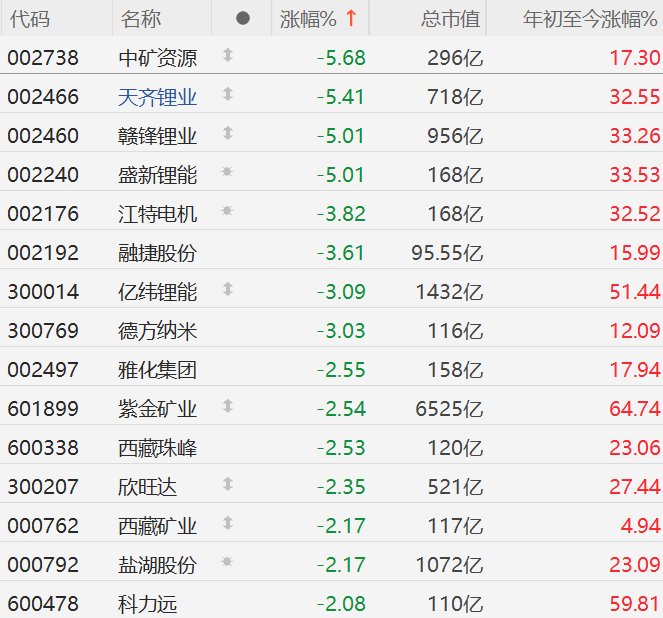663x618 pixels.
Task: Click the up-down marker icon for 天齐锂业
Action: coord(228,94)
